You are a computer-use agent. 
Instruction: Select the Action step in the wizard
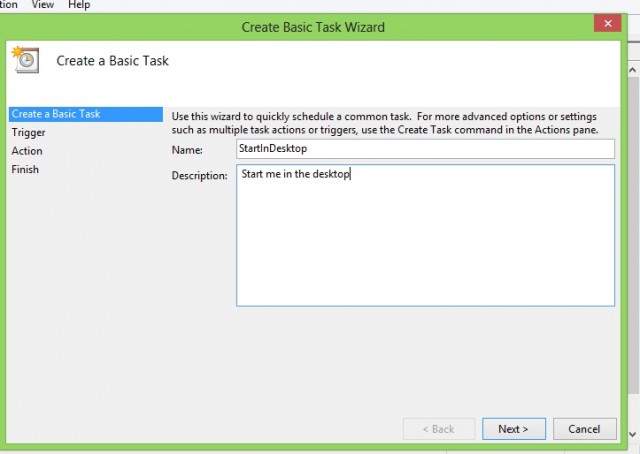click(27, 151)
